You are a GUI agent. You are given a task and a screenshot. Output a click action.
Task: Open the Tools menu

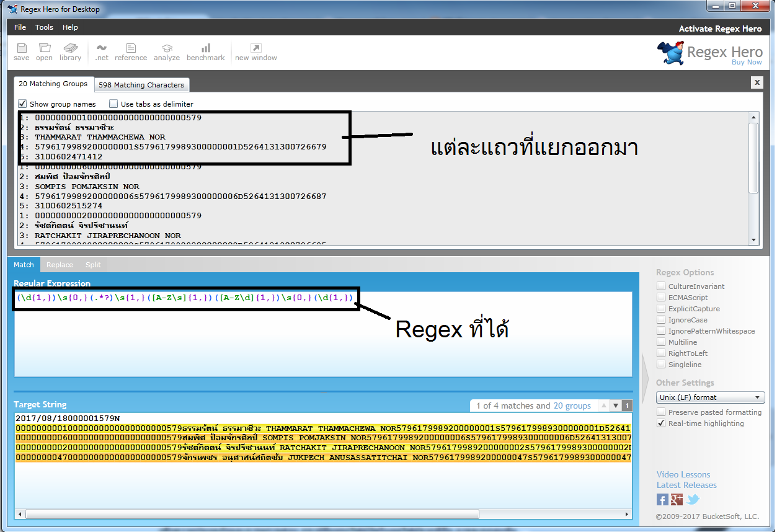click(44, 27)
